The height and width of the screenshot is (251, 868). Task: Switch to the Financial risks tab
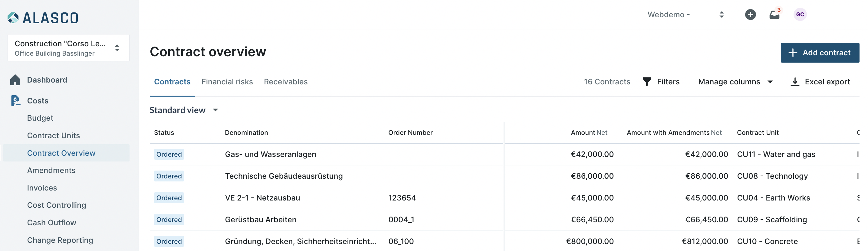click(227, 82)
